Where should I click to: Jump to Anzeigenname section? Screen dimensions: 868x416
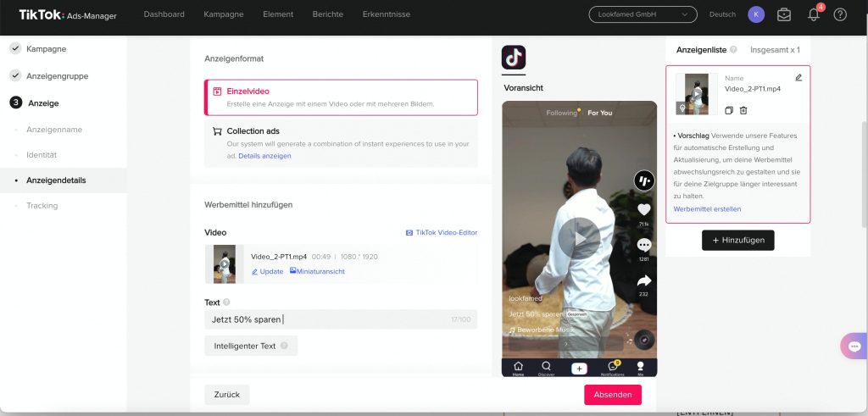(x=54, y=130)
